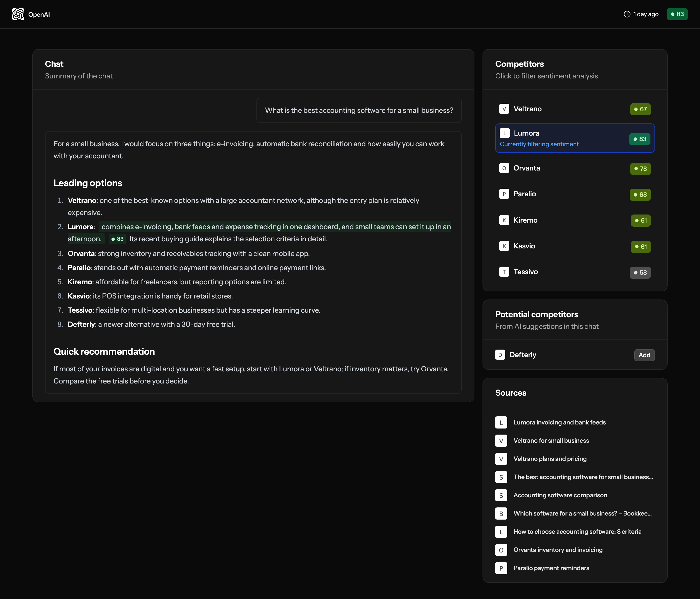Viewport: 700px width, 599px height.
Task: Toggle off the Lumora sentiment filter
Action: [x=575, y=138]
